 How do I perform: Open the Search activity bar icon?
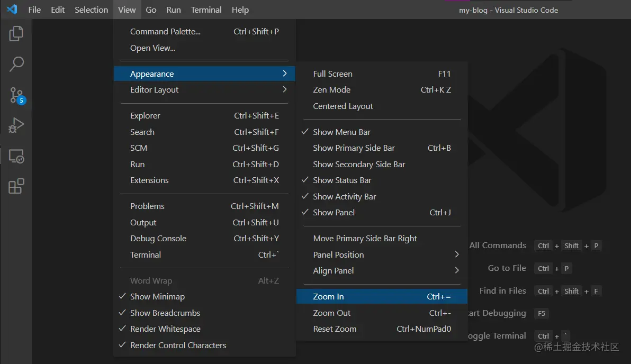[16, 64]
